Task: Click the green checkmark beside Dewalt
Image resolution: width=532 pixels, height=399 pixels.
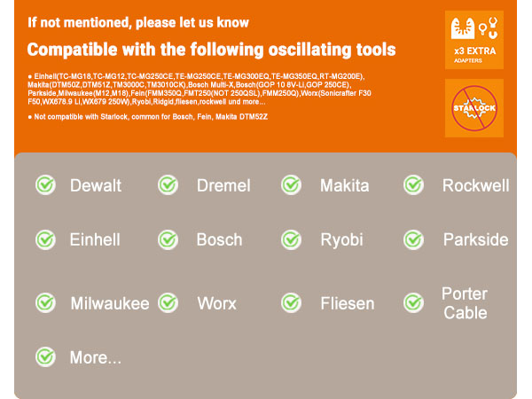Action: [x=45, y=185]
